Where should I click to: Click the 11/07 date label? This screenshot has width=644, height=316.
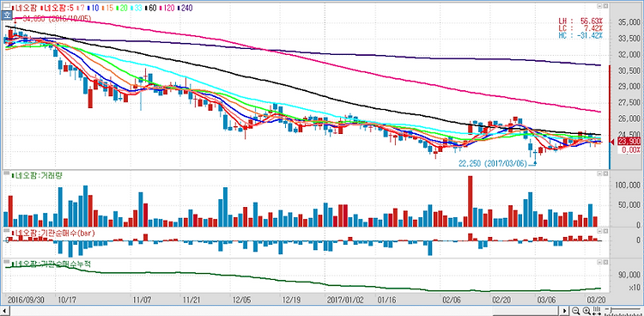(x=141, y=299)
